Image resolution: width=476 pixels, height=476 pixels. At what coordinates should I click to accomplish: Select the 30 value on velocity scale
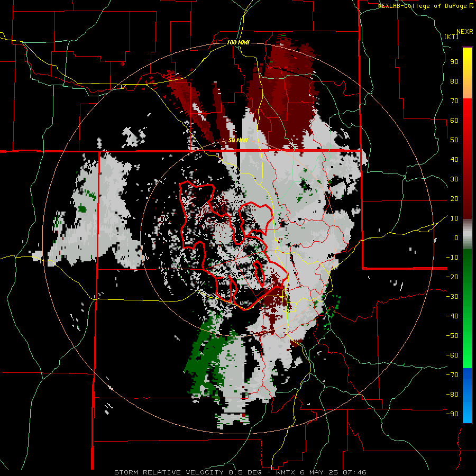tap(454, 179)
